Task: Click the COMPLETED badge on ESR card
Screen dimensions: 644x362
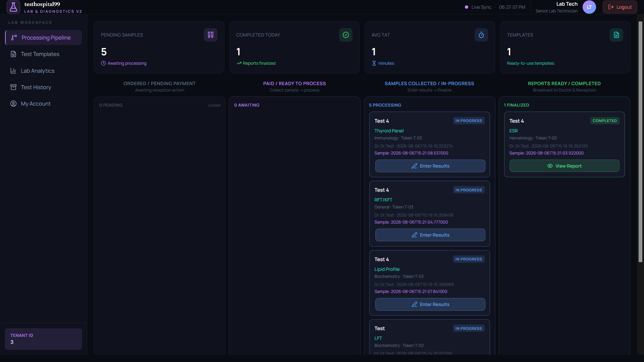Action: click(605, 121)
